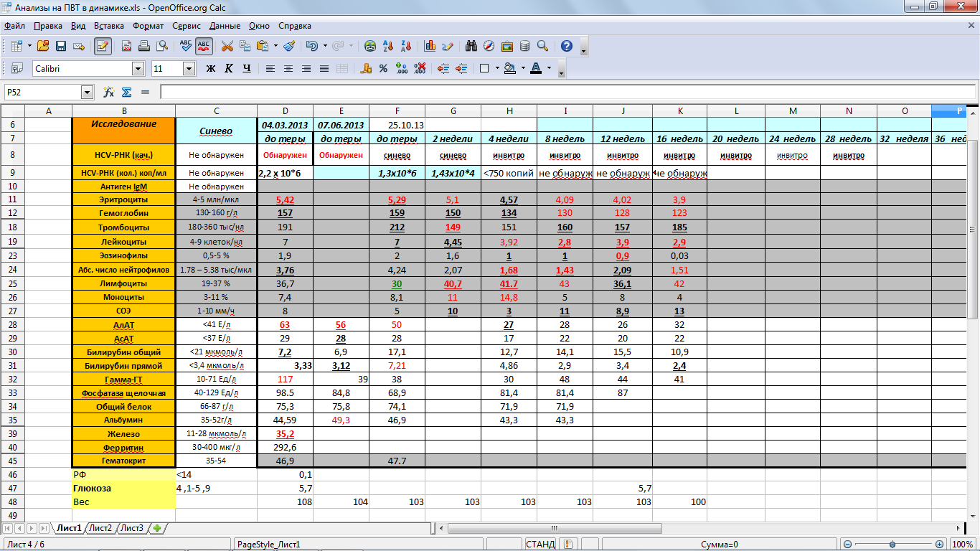Open the Navigator compass icon
Viewport: 980px width, 551px height.
tap(489, 46)
